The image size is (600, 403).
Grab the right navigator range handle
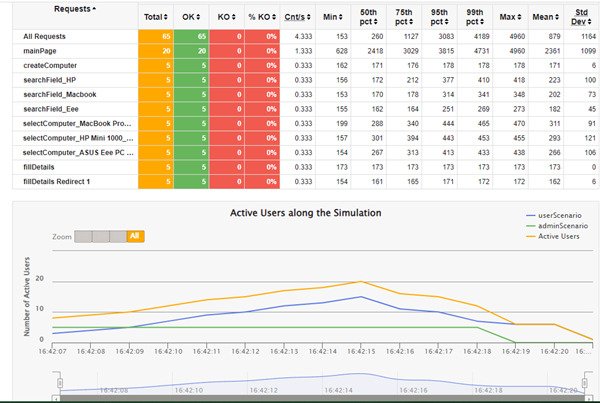(585, 383)
